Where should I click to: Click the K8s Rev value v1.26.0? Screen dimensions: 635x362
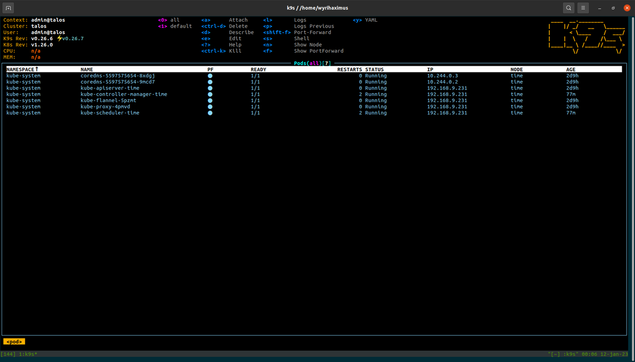coord(42,45)
